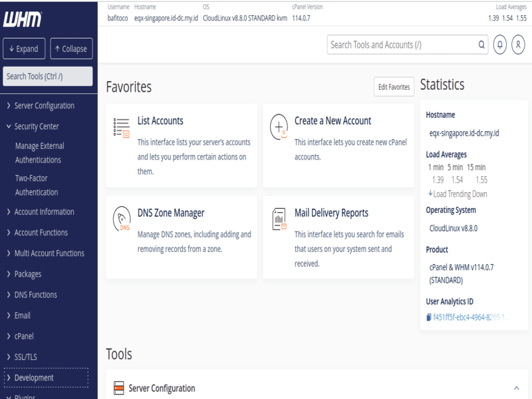
Task: Click the Create a New Account plus icon
Action: pyautogui.click(x=279, y=127)
